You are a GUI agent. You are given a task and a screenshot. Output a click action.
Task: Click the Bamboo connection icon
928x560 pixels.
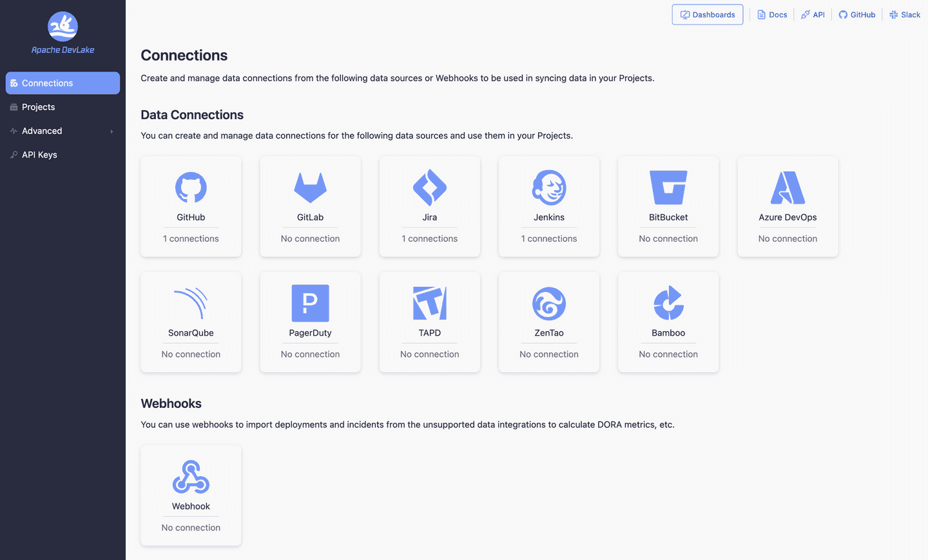click(668, 303)
